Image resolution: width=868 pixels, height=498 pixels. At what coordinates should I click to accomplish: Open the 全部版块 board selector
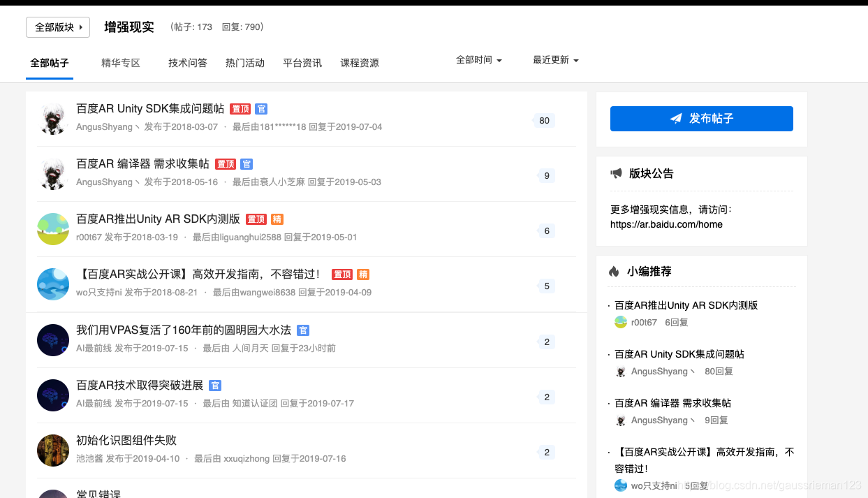point(57,27)
